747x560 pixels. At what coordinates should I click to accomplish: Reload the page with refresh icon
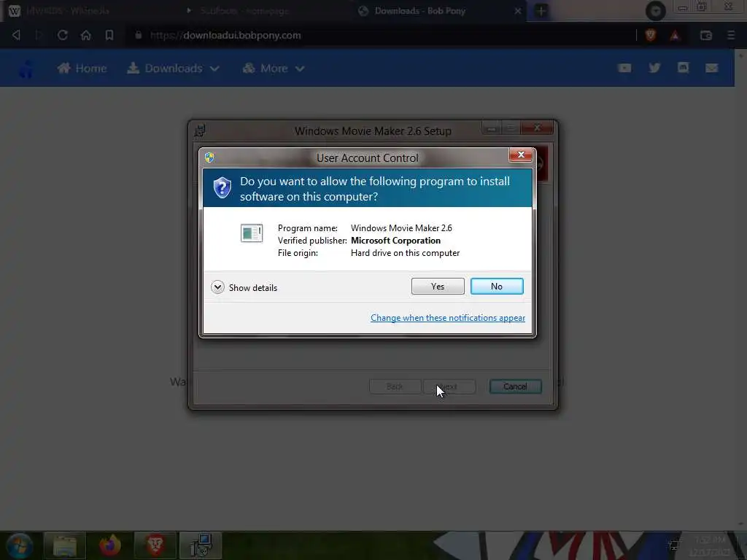(63, 35)
